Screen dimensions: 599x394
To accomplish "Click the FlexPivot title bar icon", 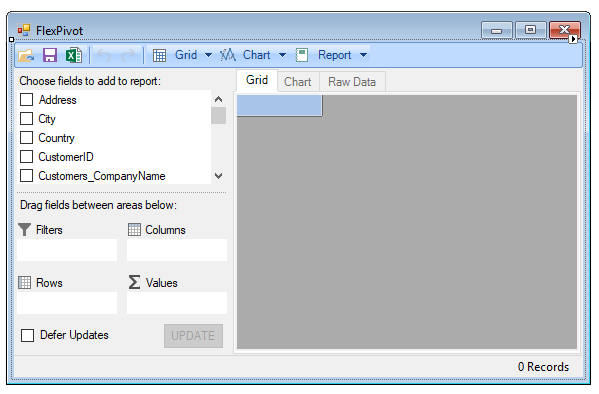I will 24,30.
